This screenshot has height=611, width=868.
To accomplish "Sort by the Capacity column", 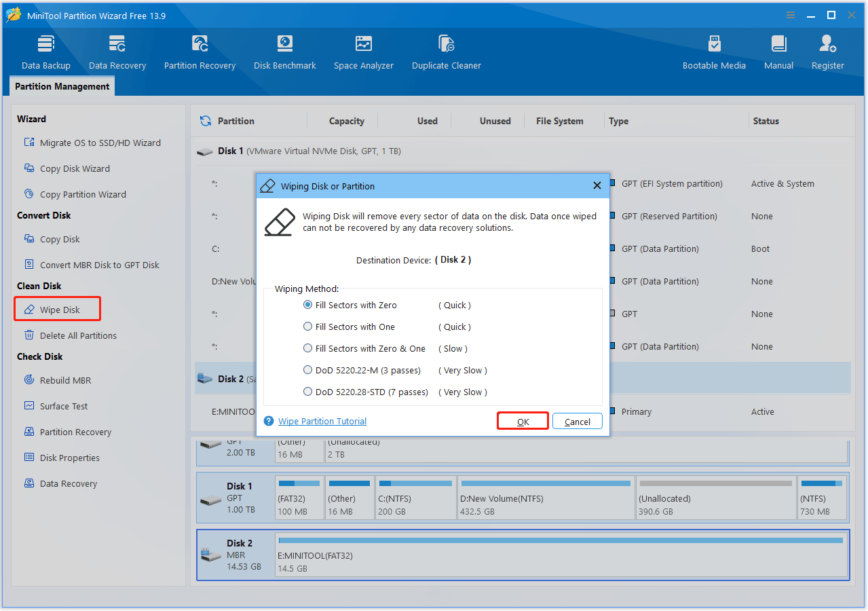I will [346, 121].
